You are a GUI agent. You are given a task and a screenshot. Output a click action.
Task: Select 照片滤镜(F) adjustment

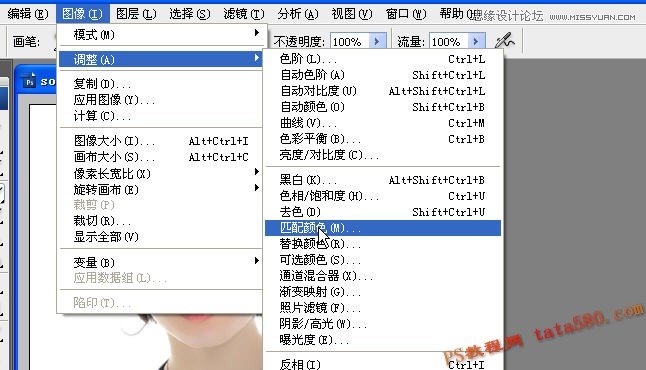coord(383,308)
